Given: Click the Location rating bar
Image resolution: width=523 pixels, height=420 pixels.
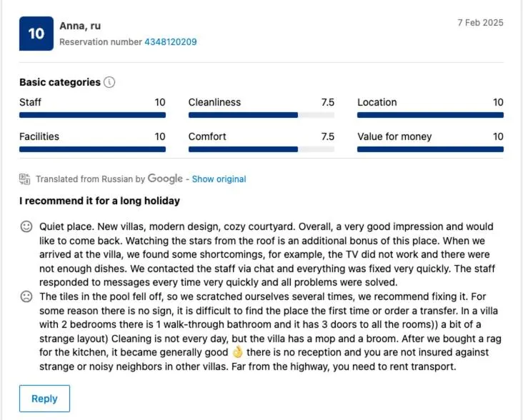Looking at the screenshot, I should (x=430, y=115).
